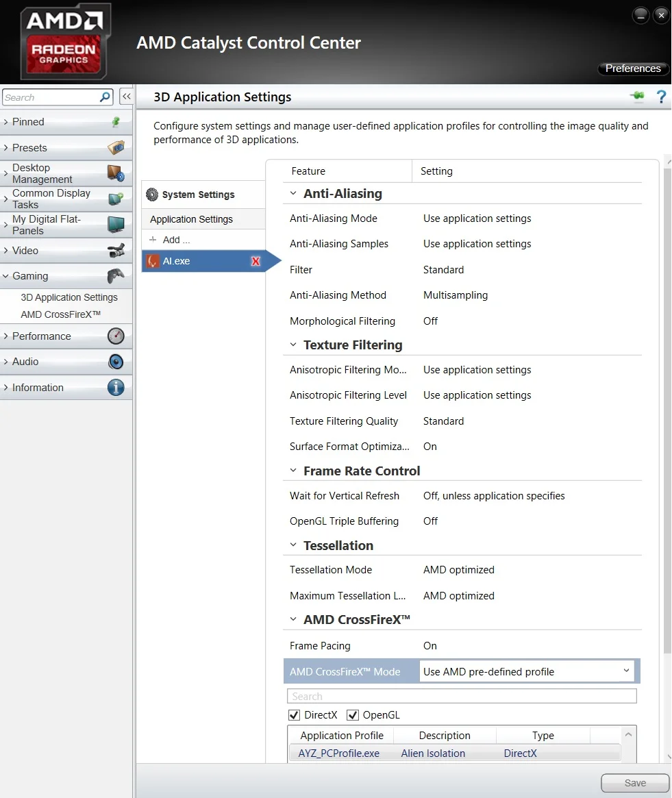Collapse the Anti-Aliasing section
Screen dimensions: 672x798
[293, 193]
